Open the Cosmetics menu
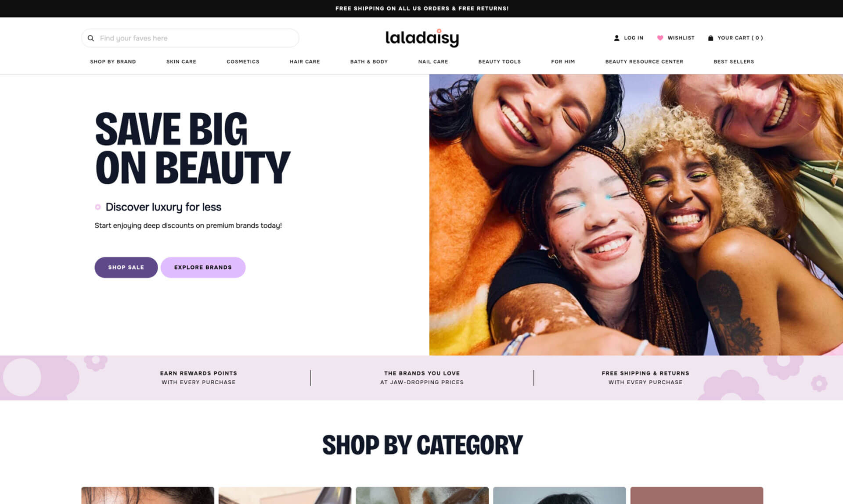843x504 pixels. point(243,62)
